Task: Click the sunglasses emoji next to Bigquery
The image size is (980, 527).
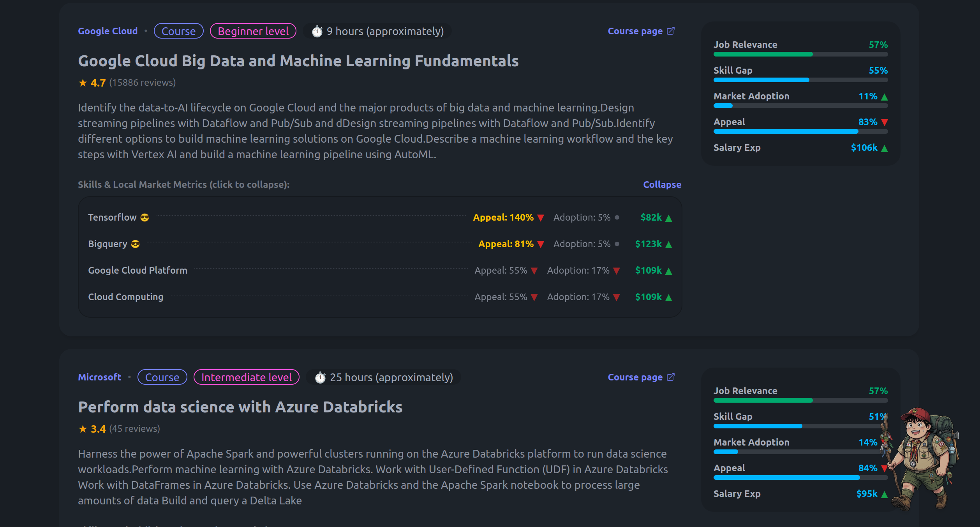Action: [x=135, y=244]
